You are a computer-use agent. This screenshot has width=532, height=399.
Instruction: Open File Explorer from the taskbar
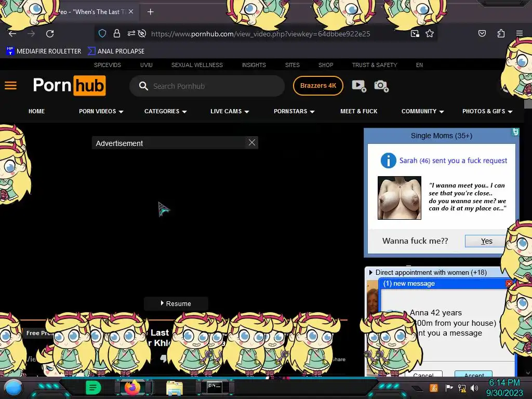click(175, 388)
